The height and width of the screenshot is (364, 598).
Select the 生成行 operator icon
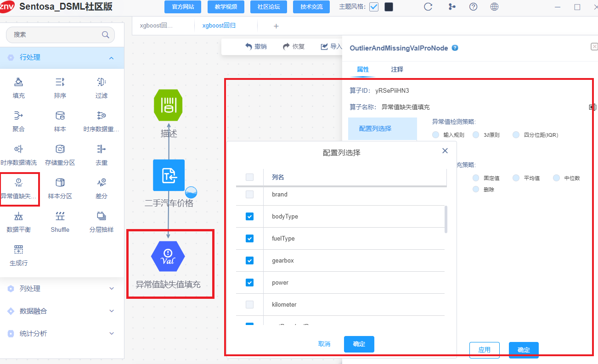point(19,249)
